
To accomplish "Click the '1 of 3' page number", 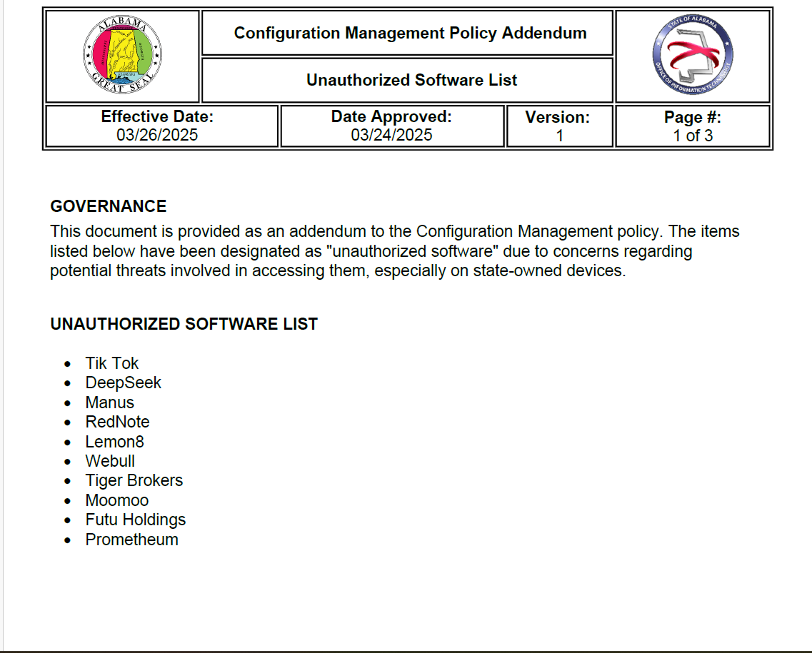I will point(693,136).
